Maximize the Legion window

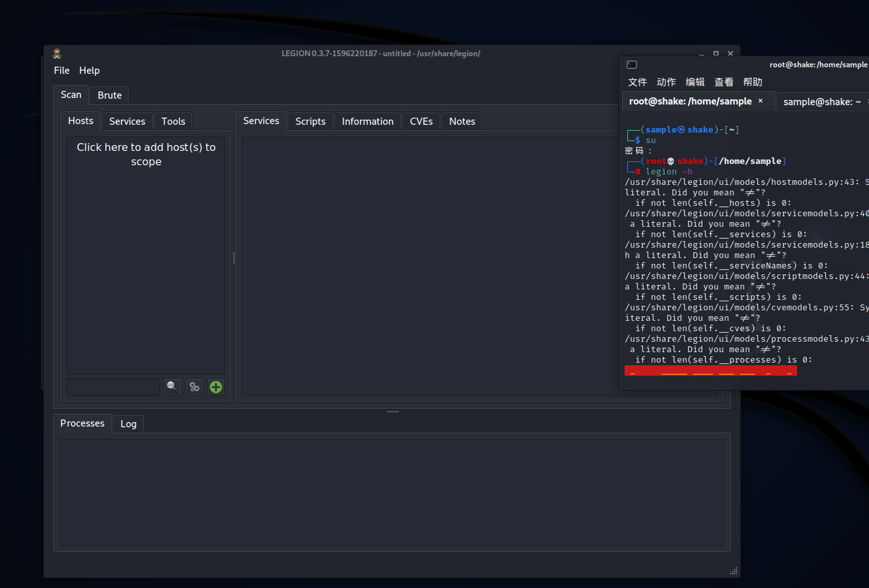point(716,54)
